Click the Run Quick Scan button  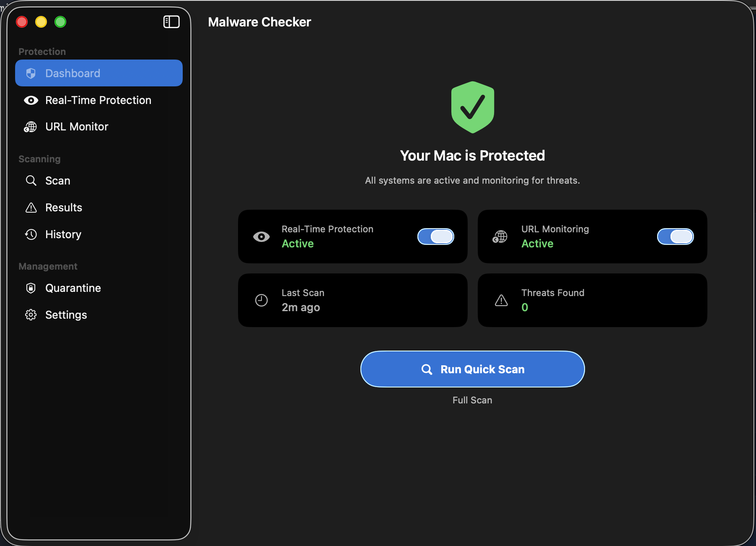click(472, 369)
